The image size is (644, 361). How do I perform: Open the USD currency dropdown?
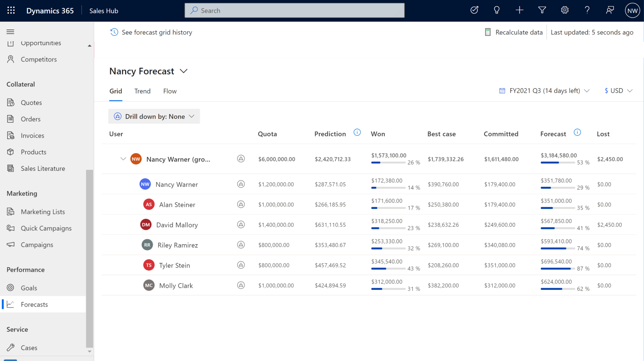point(618,90)
